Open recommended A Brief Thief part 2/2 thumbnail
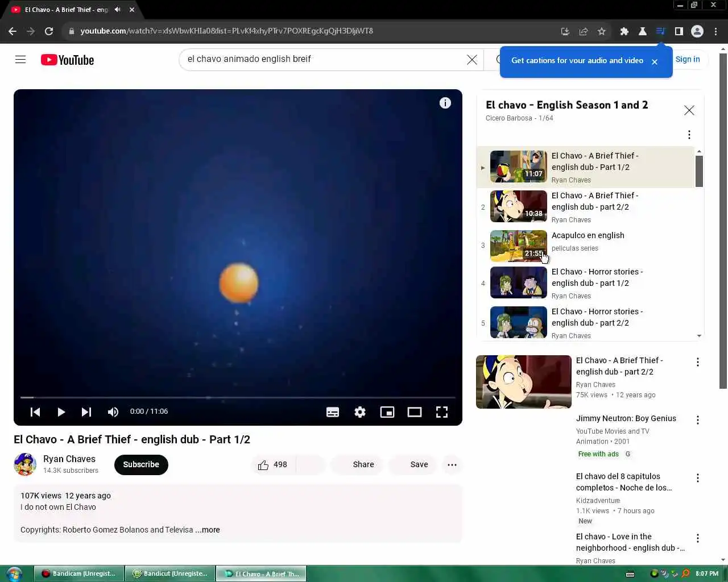 click(x=524, y=382)
